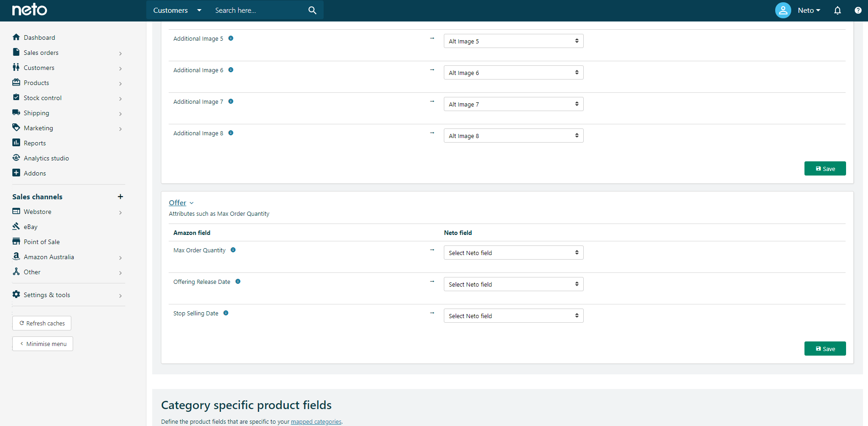Click the Shipping truck icon

(16, 112)
